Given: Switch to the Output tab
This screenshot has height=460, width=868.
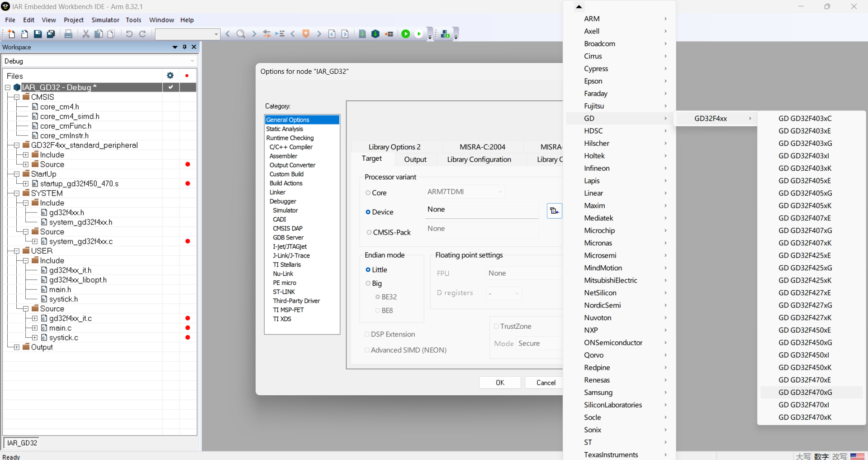Looking at the screenshot, I should tap(415, 159).
